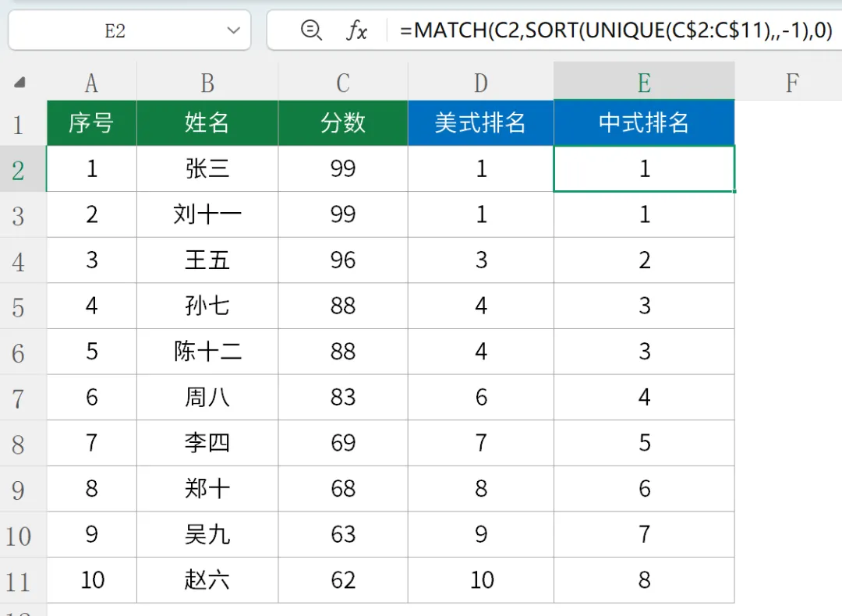Click the Name Box showing E2

point(129,30)
